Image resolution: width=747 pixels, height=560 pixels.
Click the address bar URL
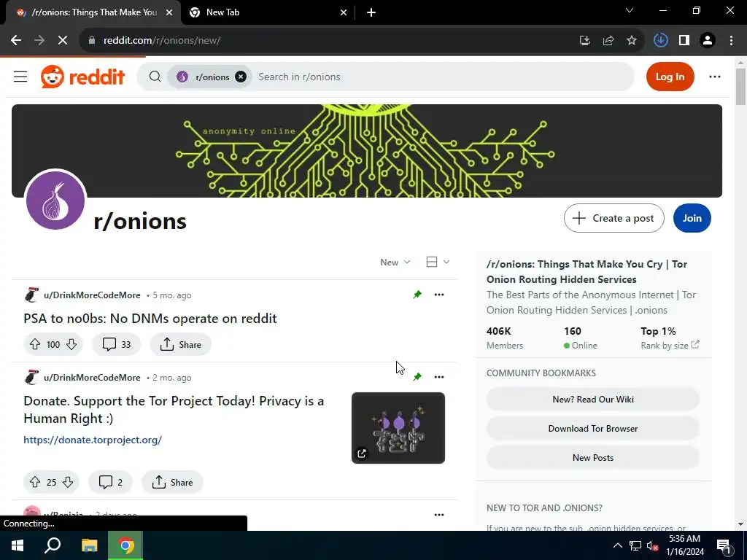pos(162,41)
